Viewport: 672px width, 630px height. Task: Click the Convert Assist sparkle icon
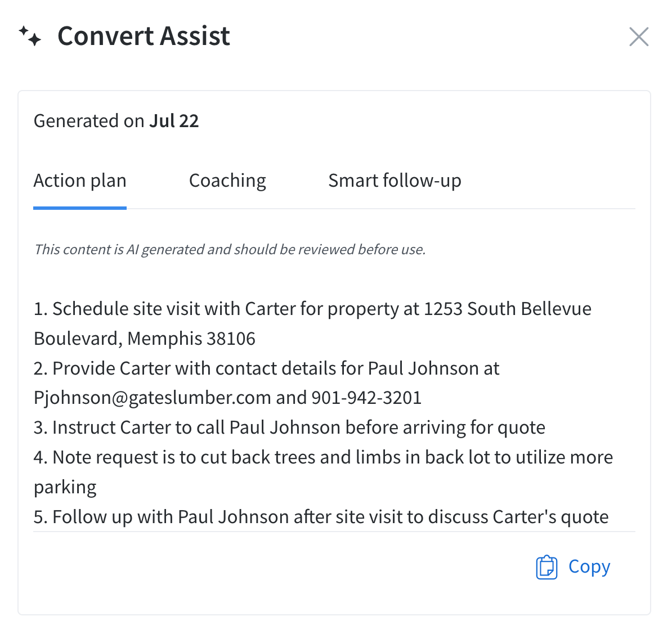30,36
